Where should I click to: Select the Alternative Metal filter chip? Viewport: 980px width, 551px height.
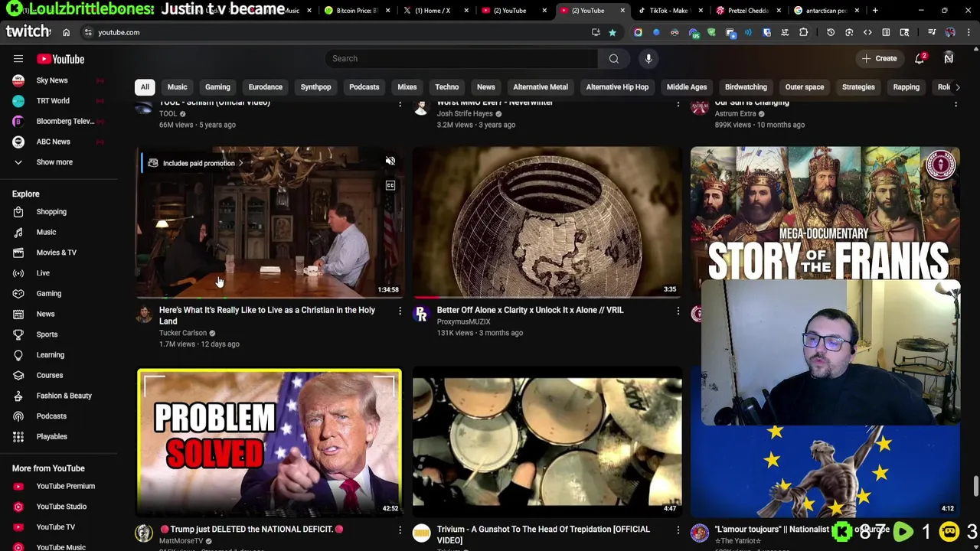(541, 86)
